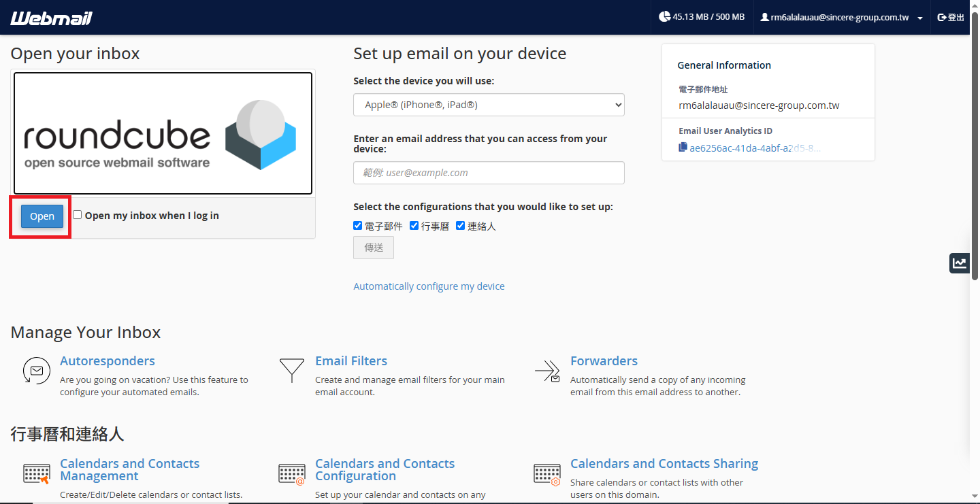Click the Email Filters funnel icon

click(x=292, y=371)
